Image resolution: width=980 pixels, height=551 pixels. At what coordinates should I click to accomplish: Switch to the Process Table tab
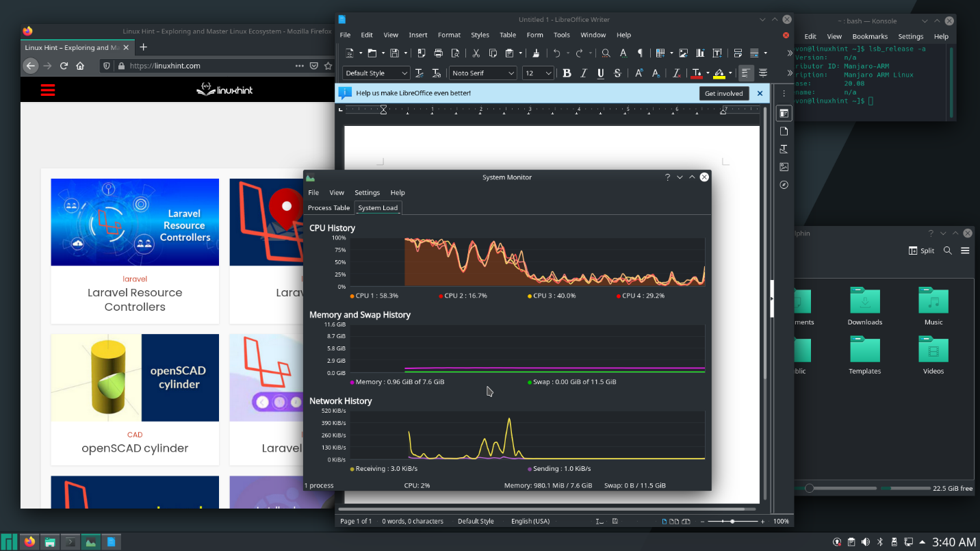(x=328, y=208)
